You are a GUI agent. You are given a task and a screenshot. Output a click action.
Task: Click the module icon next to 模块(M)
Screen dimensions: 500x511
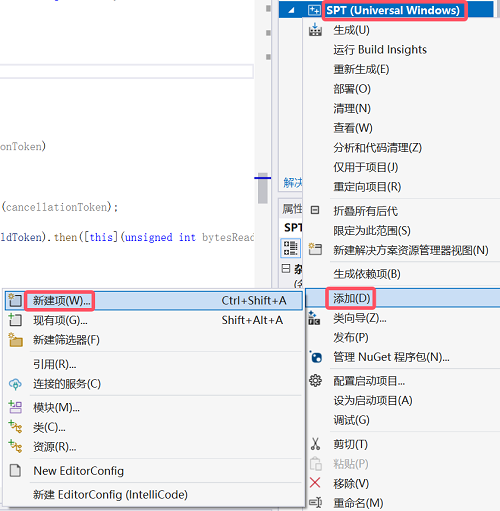(x=15, y=407)
